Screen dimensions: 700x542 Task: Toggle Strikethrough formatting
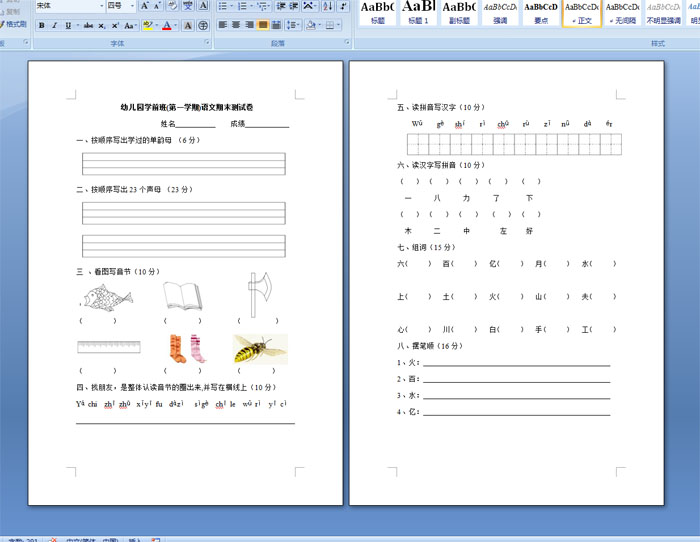(88, 25)
